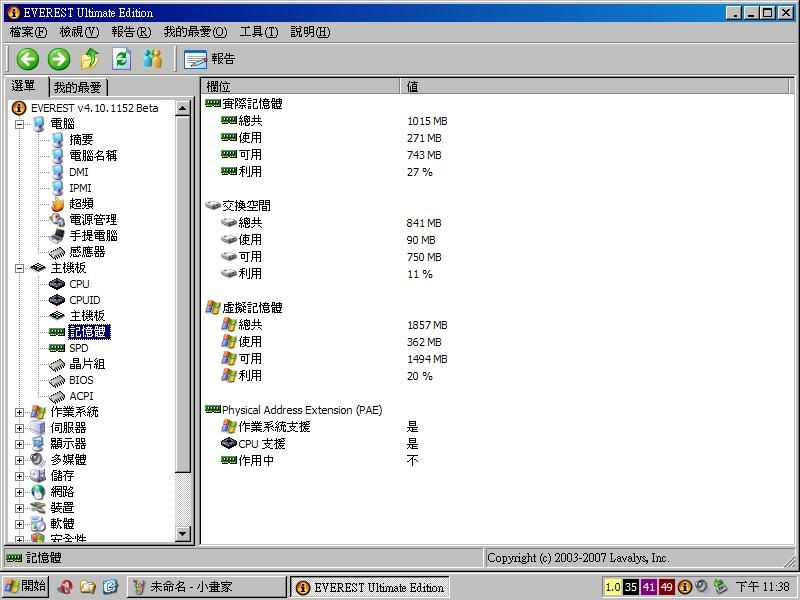Select EVEREST v4.10.1152 Beta root item
This screenshot has height=600, width=800.
[94, 108]
